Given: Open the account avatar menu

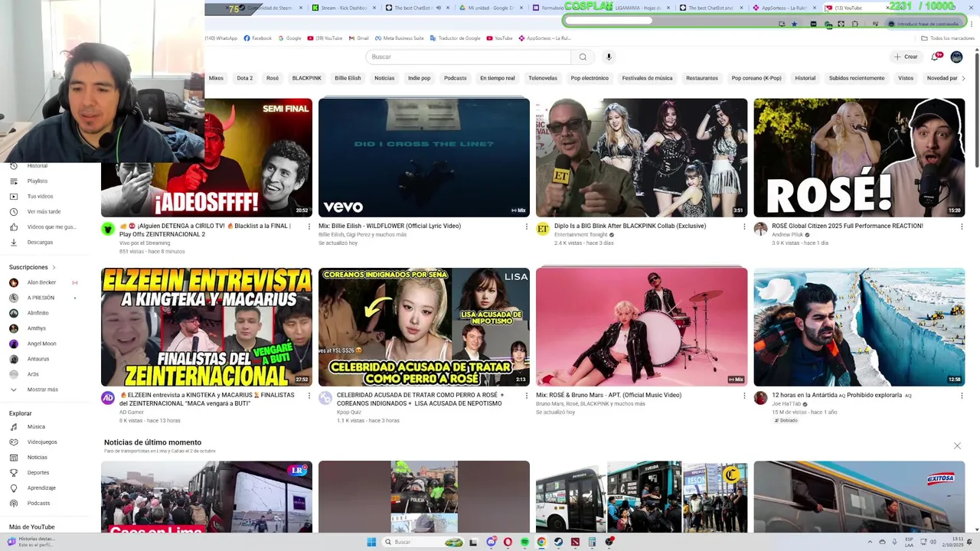Looking at the screenshot, I should (x=956, y=57).
